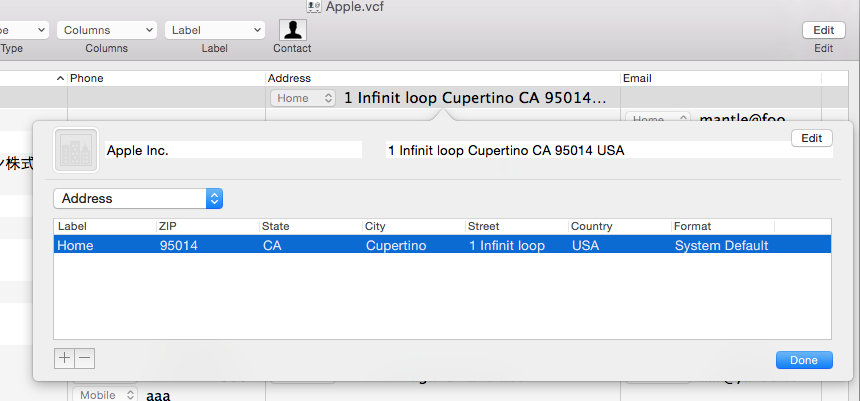Open the Home label popup in Email column
This screenshot has width=860, height=401.
pos(658,118)
